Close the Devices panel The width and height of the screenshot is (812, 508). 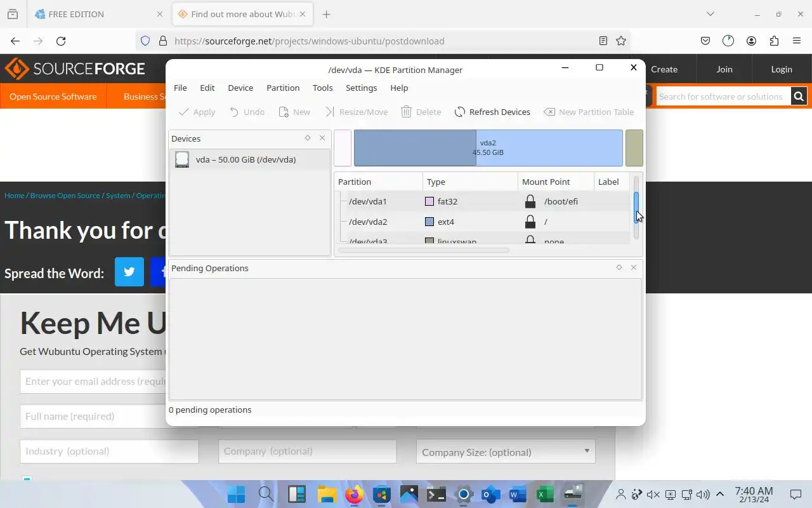click(x=322, y=138)
